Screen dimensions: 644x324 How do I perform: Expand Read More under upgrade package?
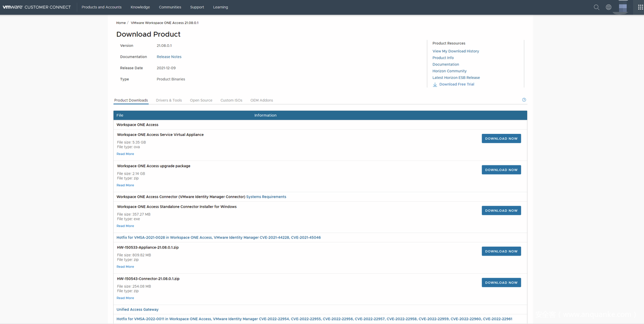[125, 185]
